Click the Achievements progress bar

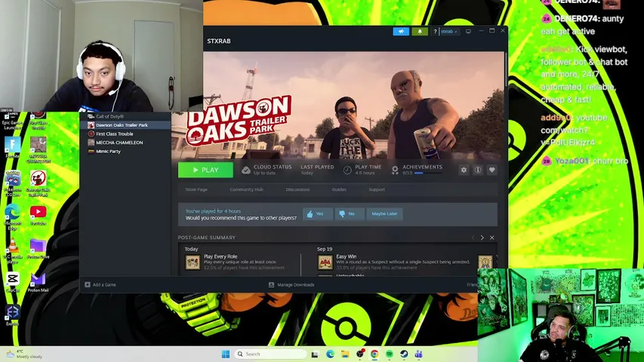428,173
